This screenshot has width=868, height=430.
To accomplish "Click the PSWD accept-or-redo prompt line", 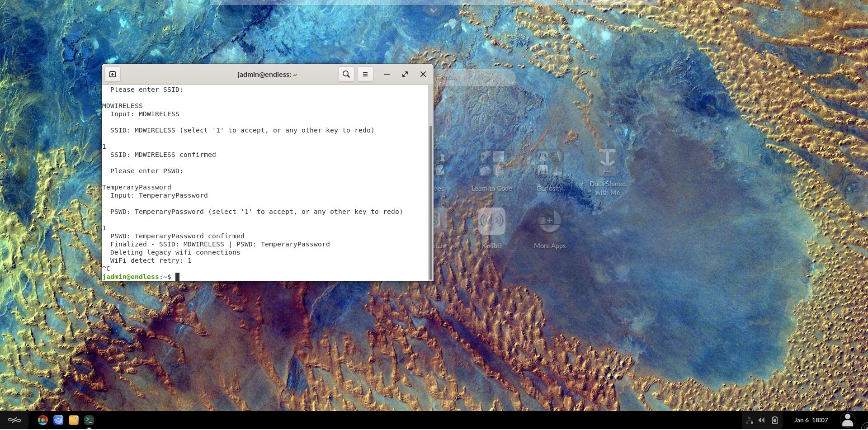I will (256, 212).
